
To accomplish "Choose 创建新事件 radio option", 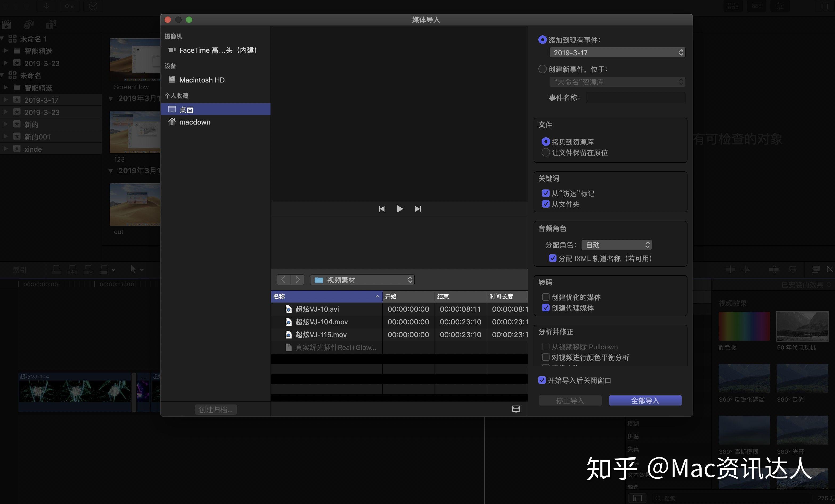I will click(x=542, y=69).
